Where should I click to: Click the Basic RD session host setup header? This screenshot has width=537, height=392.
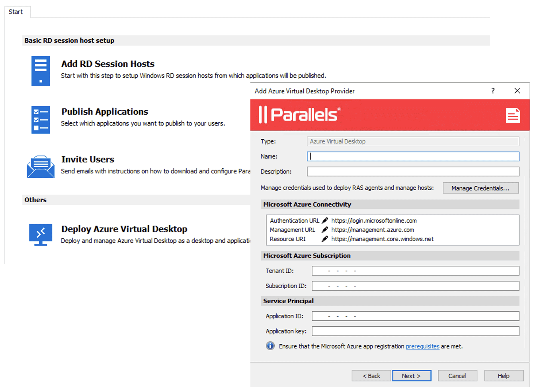(x=256, y=40)
